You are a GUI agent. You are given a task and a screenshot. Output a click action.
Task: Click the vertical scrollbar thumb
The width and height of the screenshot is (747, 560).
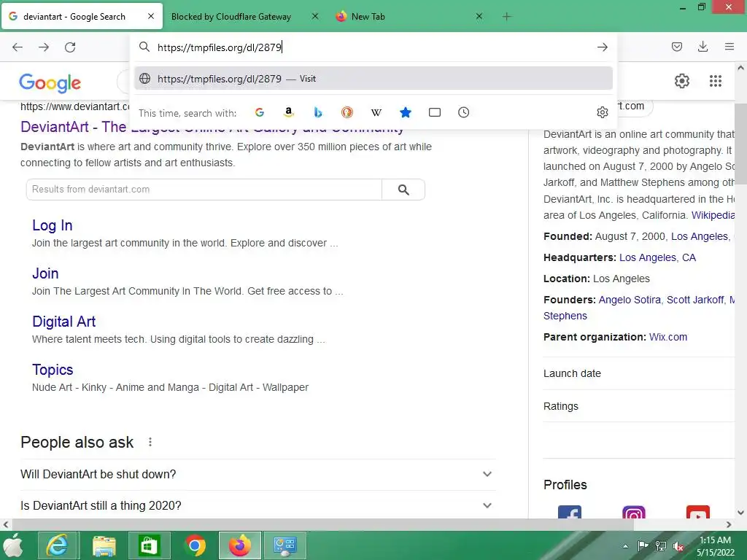(740, 144)
